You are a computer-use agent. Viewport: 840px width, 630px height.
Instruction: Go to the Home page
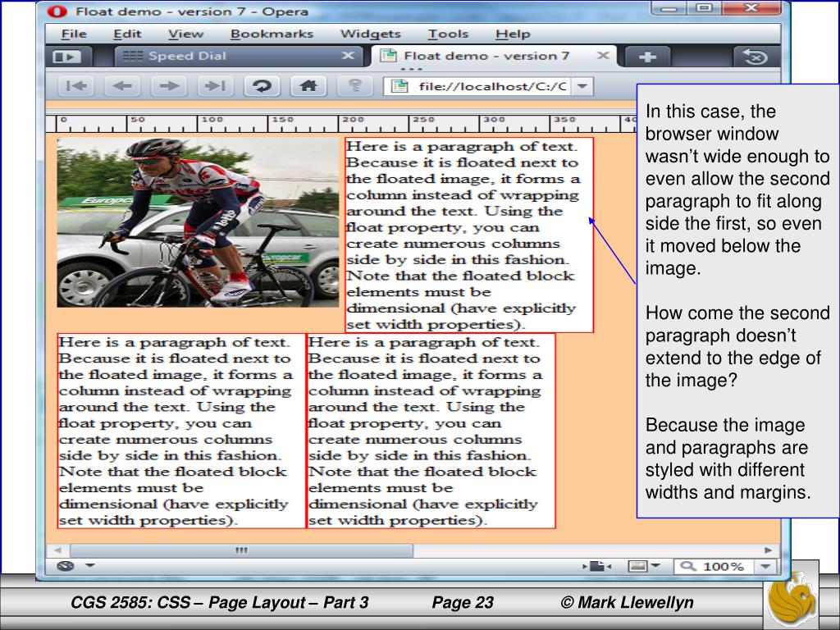point(308,85)
